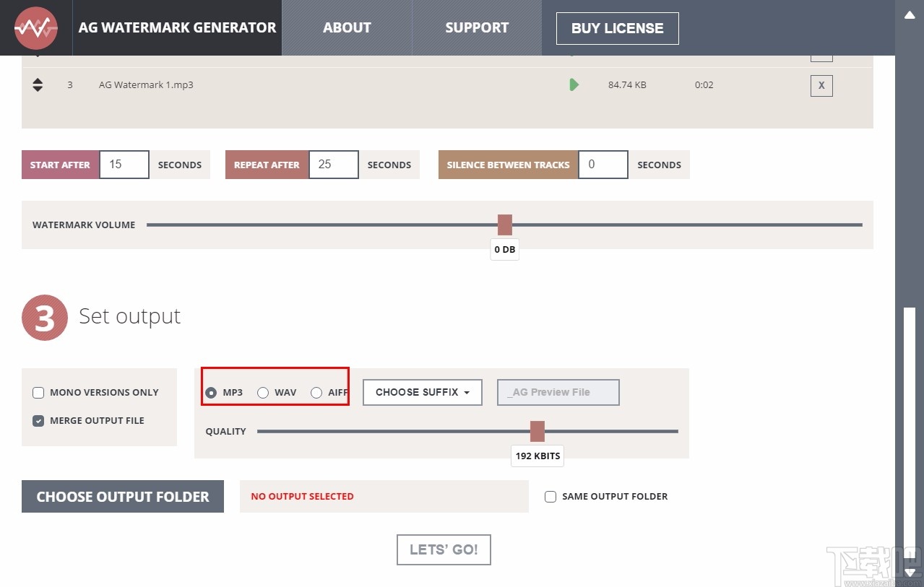Select the AIFF output format

[x=316, y=393]
